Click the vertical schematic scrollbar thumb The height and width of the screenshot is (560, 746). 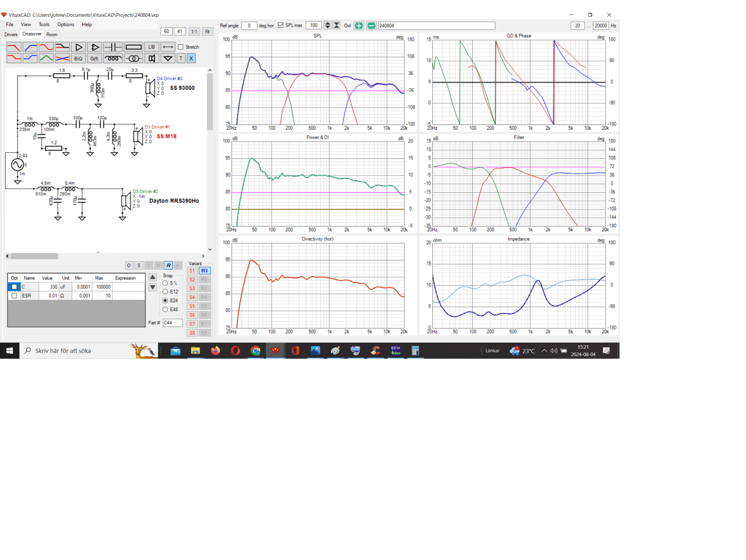click(210, 102)
